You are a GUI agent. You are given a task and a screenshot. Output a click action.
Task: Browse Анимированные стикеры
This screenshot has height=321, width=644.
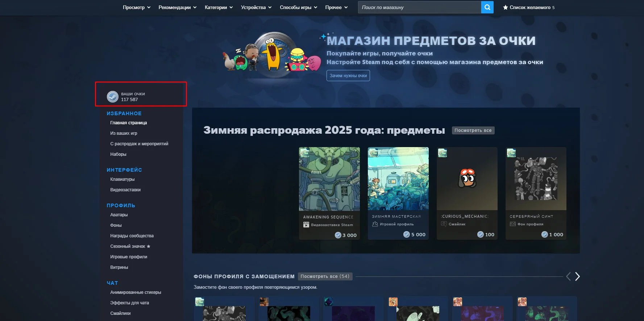click(136, 292)
